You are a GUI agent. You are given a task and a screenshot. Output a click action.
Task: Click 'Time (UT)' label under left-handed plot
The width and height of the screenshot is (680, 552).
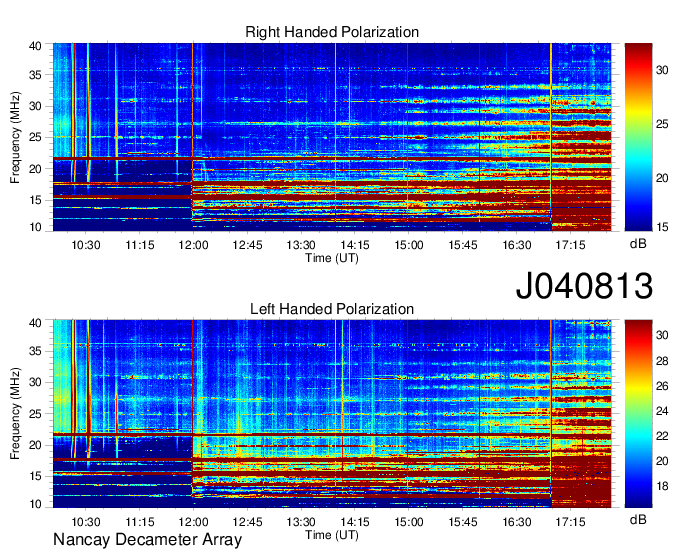coord(332,535)
